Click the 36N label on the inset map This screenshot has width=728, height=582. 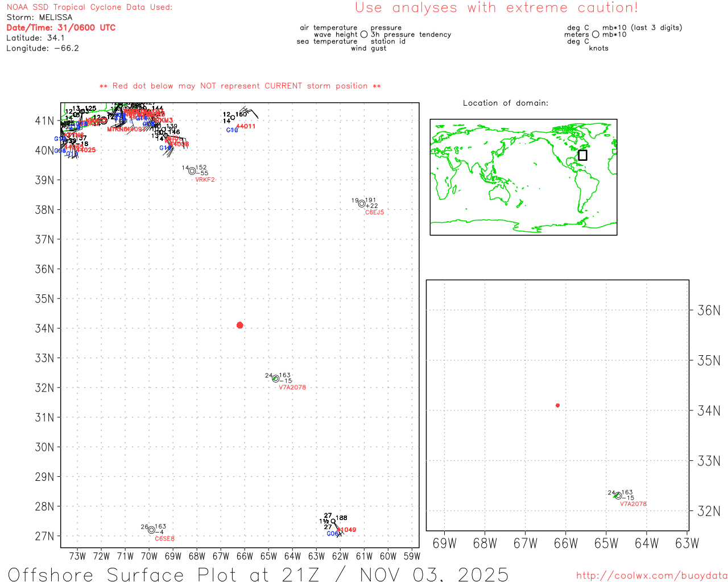pos(709,310)
